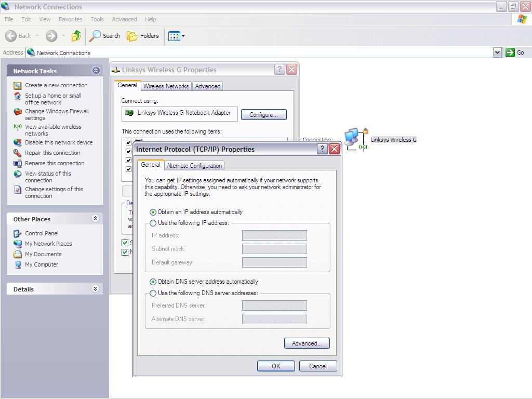Open Control Panel icon in Other Places
The width and height of the screenshot is (532, 399).
[x=18, y=233]
